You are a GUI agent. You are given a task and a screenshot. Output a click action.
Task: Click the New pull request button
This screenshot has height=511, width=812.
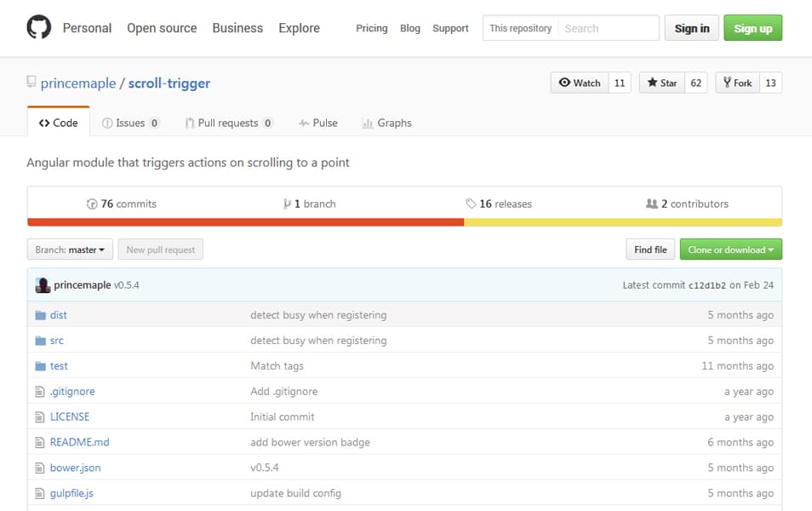(x=161, y=250)
